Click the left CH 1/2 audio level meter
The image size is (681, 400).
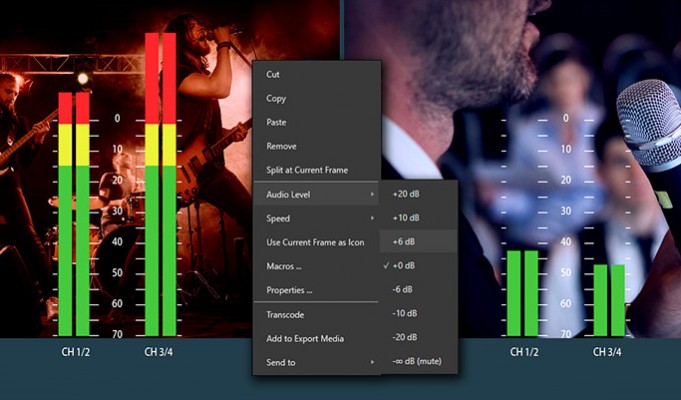click(x=74, y=214)
